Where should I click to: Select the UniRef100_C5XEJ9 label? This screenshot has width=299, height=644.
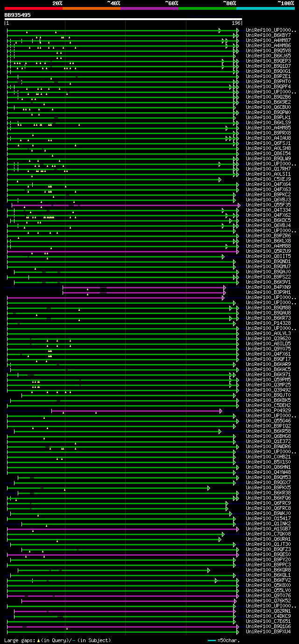pyautogui.click(x=268, y=179)
